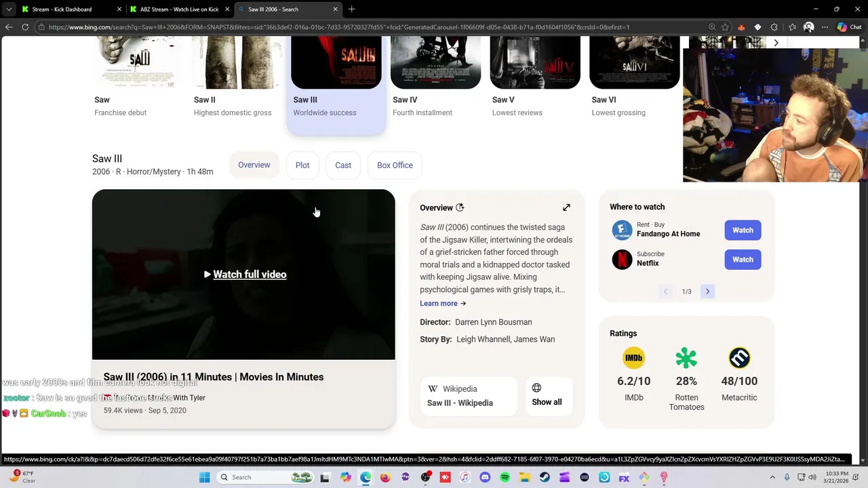Open the Metacritic 48/100 rating
This screenshot has width=868, height=488.
(739, 375)
